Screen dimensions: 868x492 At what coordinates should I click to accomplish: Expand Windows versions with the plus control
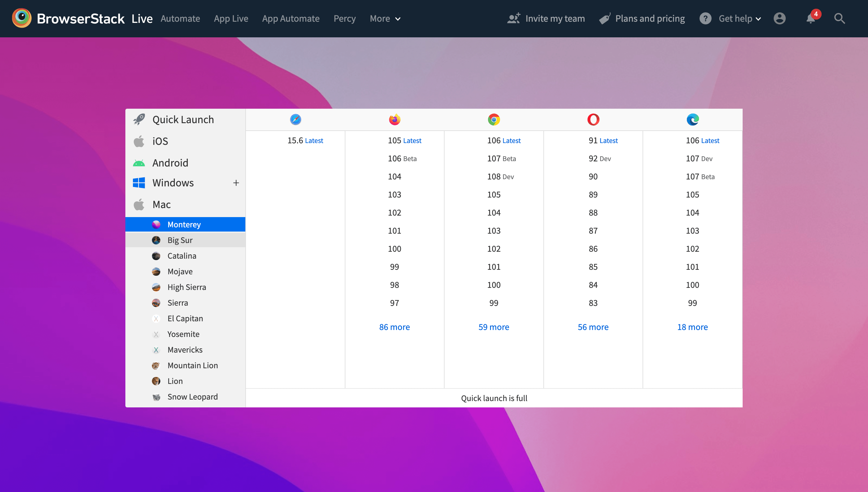point(236,182)
